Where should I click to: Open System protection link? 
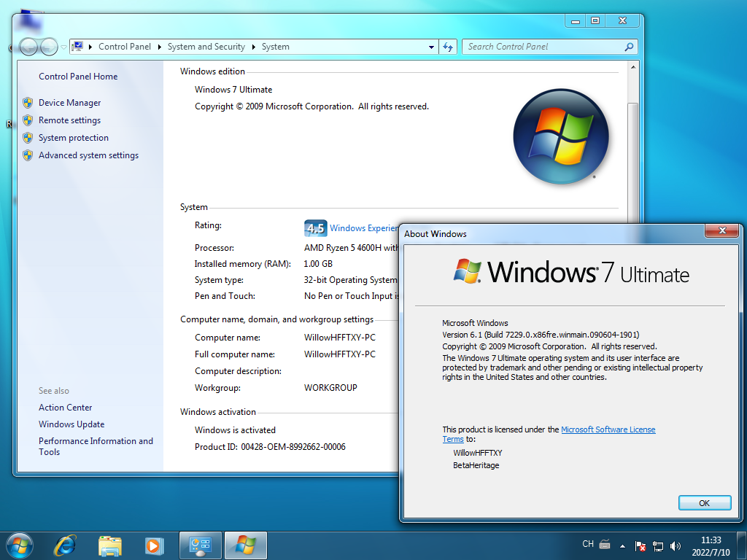[x=74, y=138]
